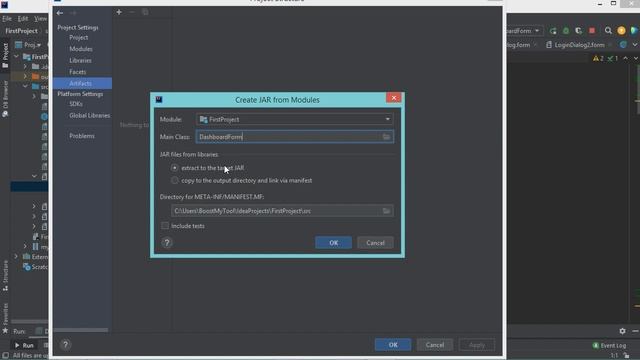Select Project under Project Settings

pyautogui.click(x=79, y=38)
